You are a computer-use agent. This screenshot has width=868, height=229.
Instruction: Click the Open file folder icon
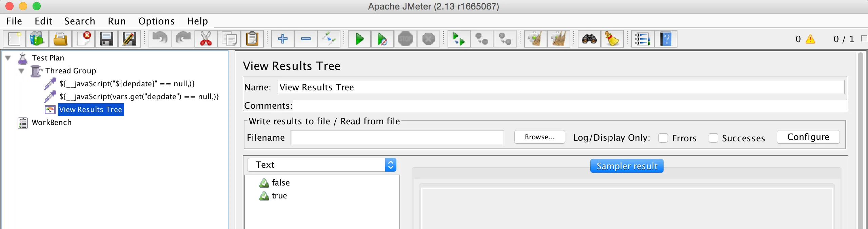pos(60,39)
